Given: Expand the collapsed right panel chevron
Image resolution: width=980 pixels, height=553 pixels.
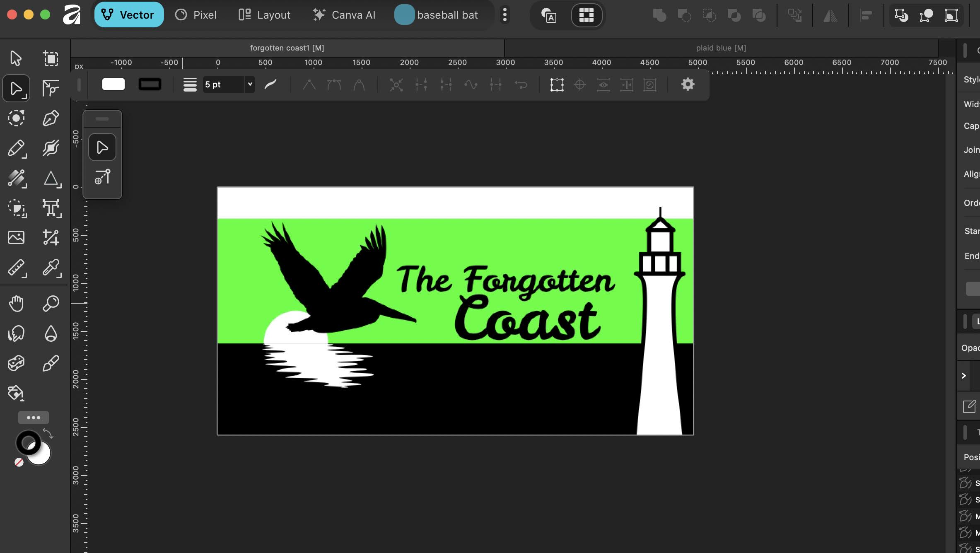Looking at the screenshot, I should click(964, 376).
